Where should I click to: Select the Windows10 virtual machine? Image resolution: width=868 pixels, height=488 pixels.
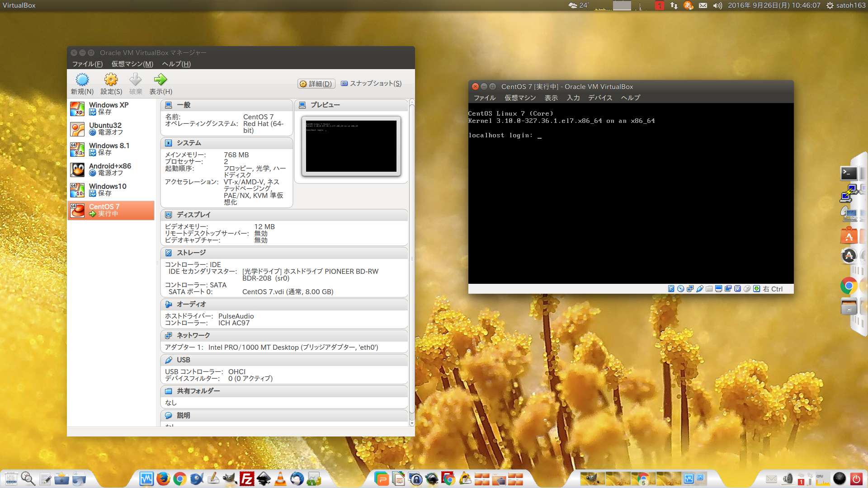pyautogui.click(x=111, y=190)
